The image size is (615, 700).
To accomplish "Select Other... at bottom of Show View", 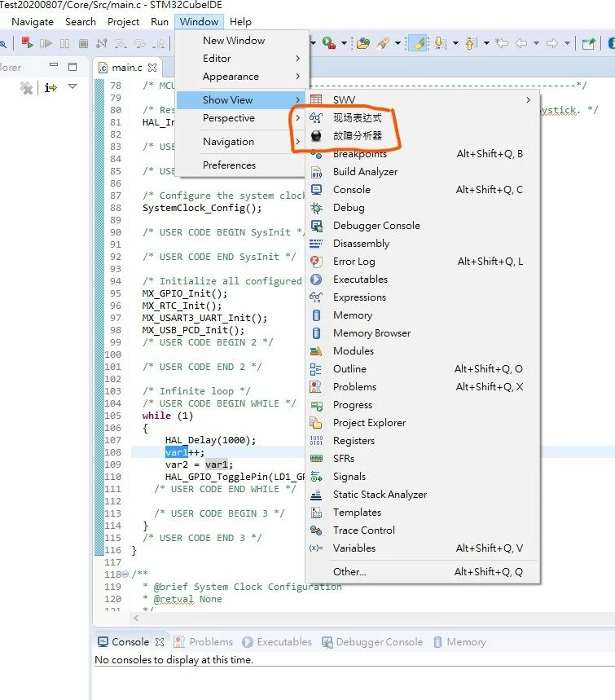I will pos(422,572).
